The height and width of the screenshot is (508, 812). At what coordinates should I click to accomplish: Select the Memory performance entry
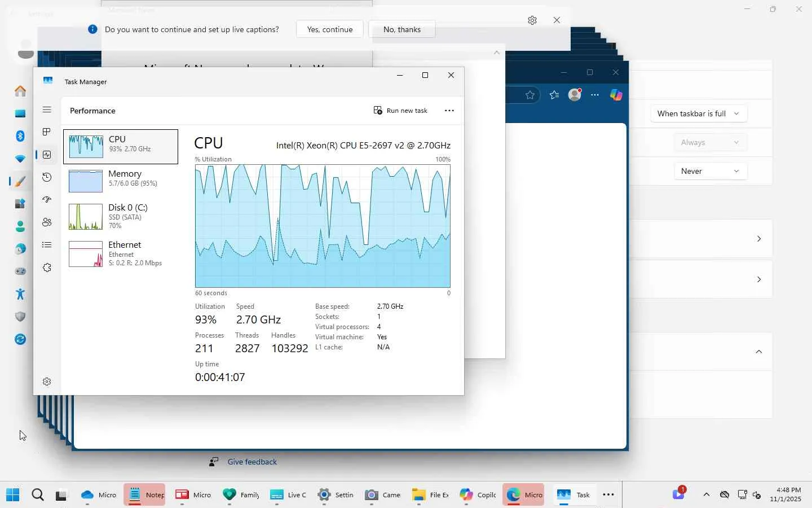[x=121, y=181]
